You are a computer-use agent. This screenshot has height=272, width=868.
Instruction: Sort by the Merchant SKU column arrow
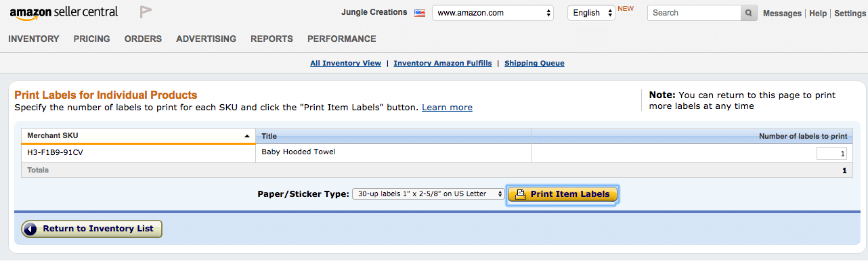tap(246, 136)
